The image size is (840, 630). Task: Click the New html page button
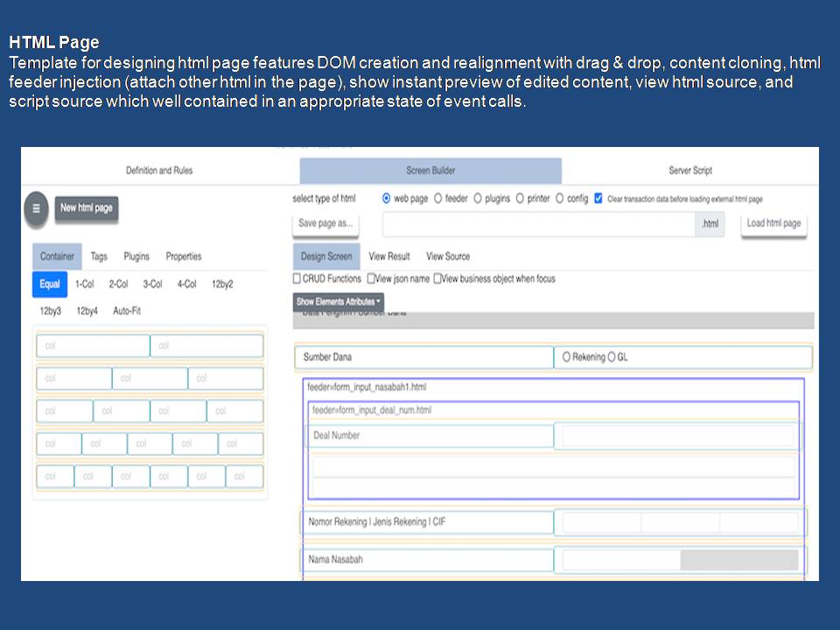pos(86,208)
